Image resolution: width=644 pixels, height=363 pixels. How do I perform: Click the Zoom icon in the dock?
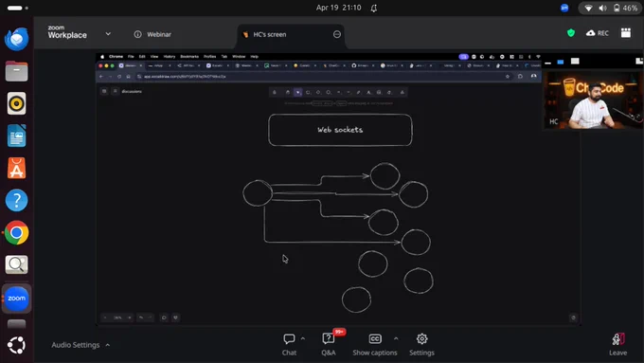pos(16,298)
